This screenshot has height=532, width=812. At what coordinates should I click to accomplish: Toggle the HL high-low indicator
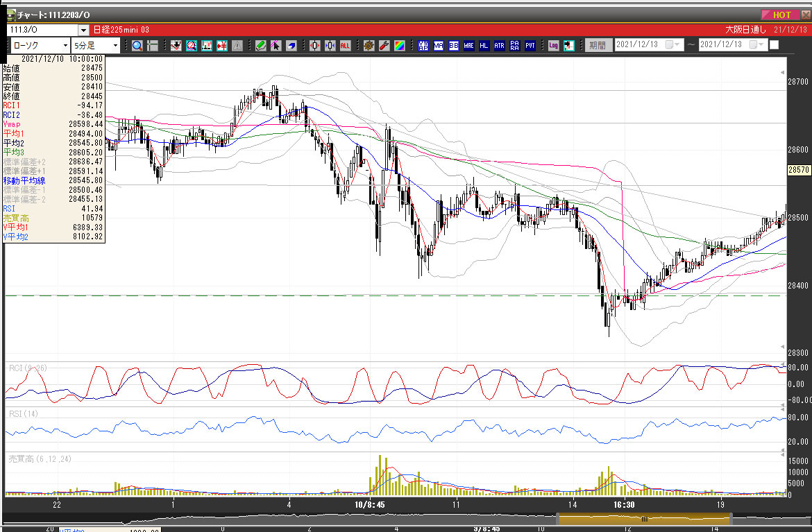coord(484,46)
